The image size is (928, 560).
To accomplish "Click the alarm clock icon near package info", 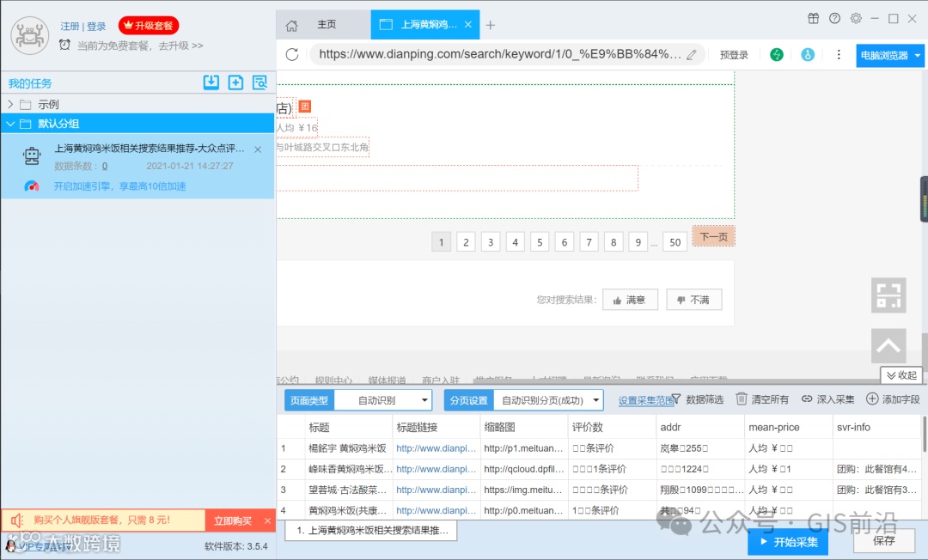I will coord(64,45).
